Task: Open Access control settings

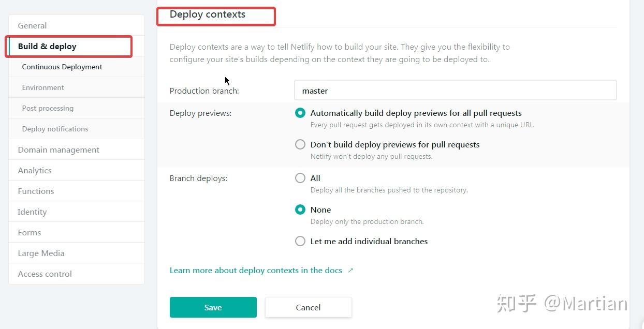Action: click(45, 274)
